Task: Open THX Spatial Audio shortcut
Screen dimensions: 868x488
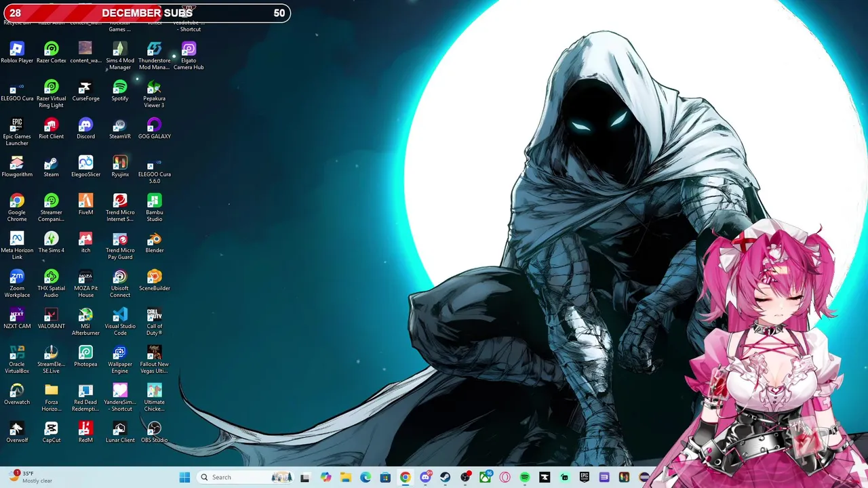Action: pyautogui.click(x=51, y=284)
